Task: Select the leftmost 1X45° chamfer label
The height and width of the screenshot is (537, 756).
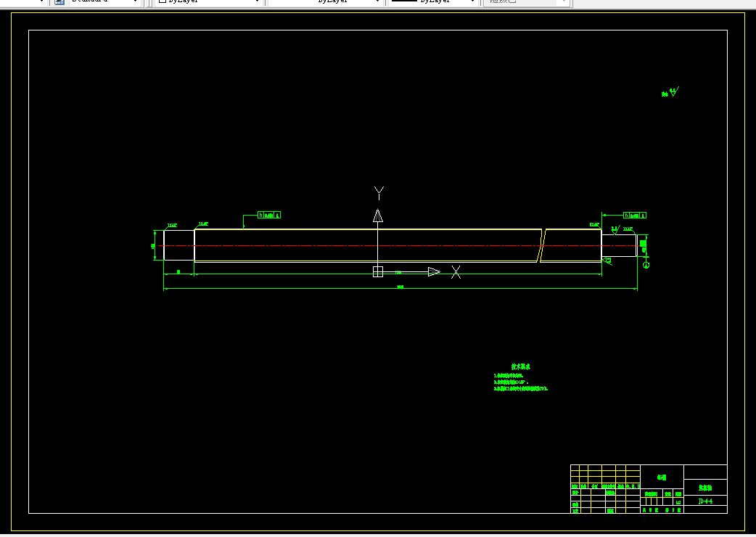Action: [172, 225]
